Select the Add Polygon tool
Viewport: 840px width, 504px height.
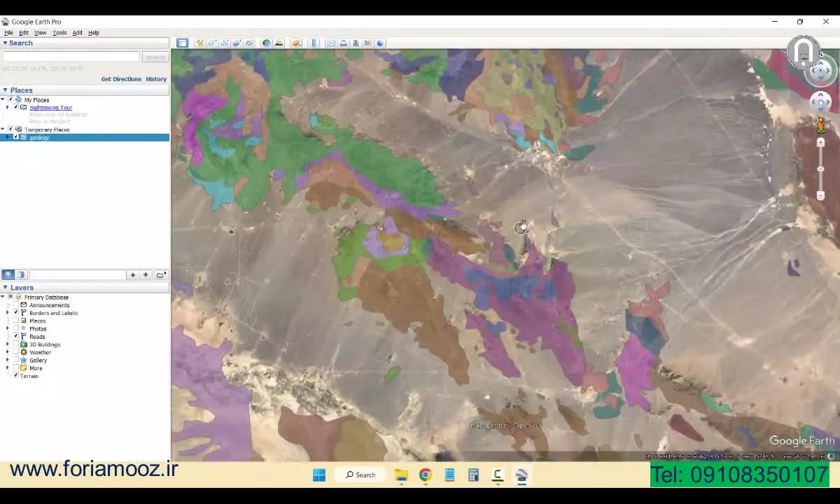212,43
